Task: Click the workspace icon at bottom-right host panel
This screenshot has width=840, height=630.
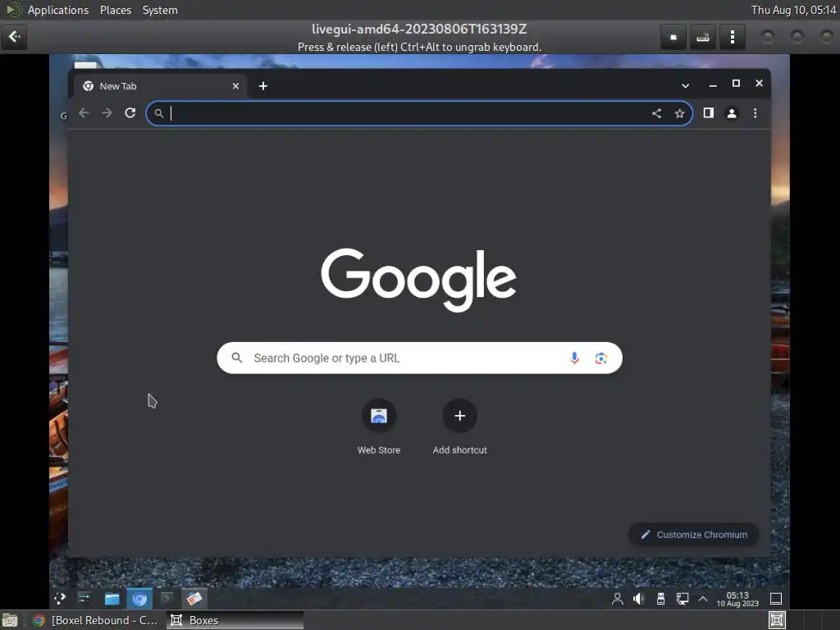Action: click(x=777, y=620)
